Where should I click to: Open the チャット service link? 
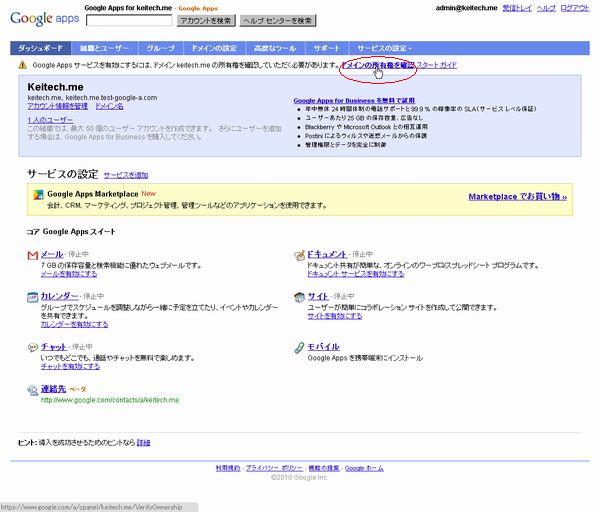(54, 347)
